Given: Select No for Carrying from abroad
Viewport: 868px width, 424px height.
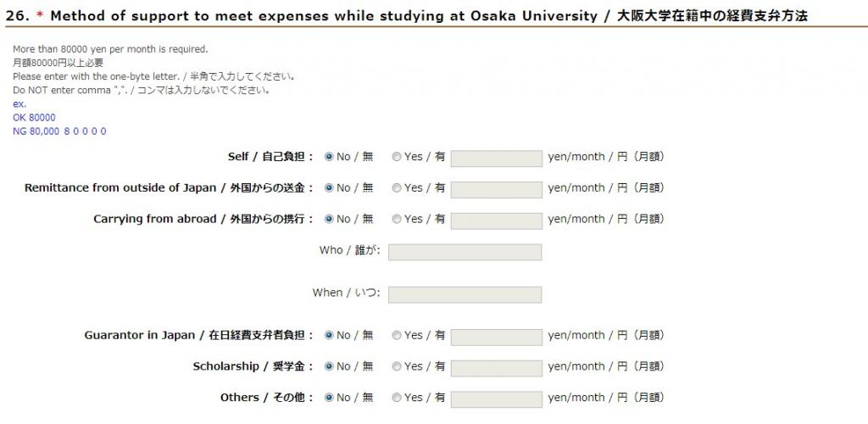Looking at the screenshot, I should tap(329, 219).
